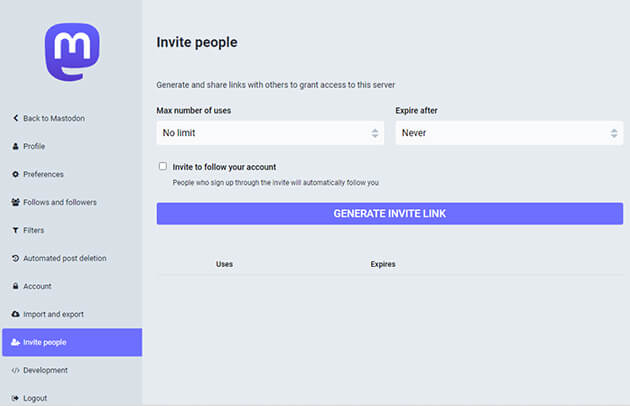The width and height of the screenshot is (630, 406).
Task: Click the Profile person icon
Action: (15, 146)
